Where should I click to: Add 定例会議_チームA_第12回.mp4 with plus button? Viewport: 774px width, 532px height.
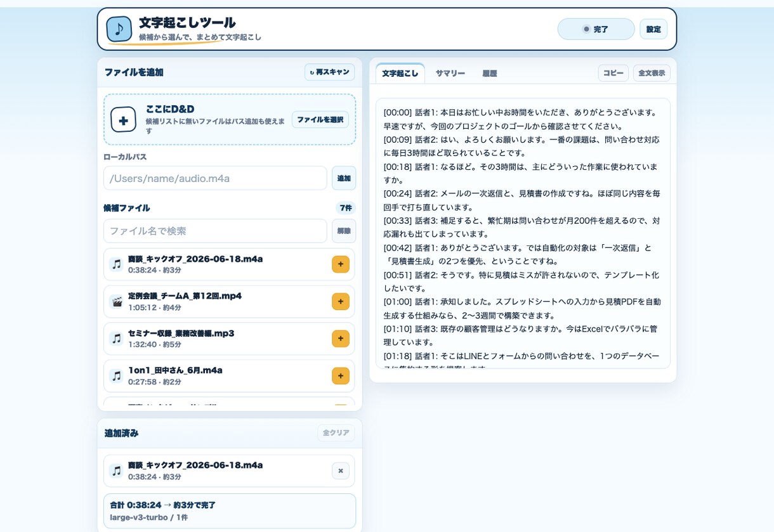click(341, 302)
